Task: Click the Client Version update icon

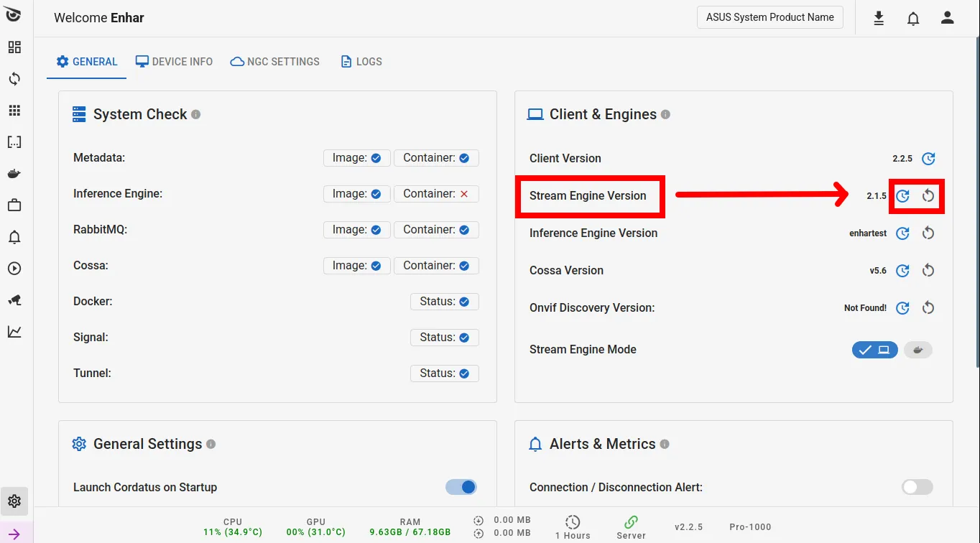Action: [x=928, y=159]
